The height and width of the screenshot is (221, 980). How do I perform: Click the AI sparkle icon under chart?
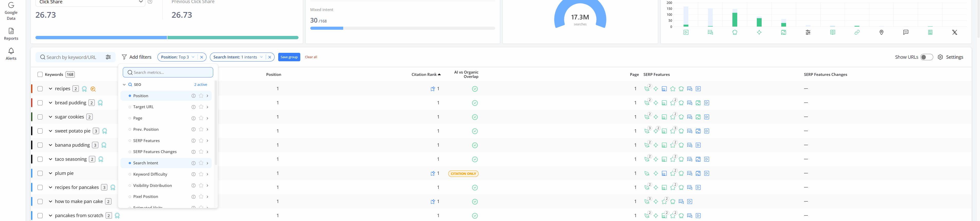[759, 32]
